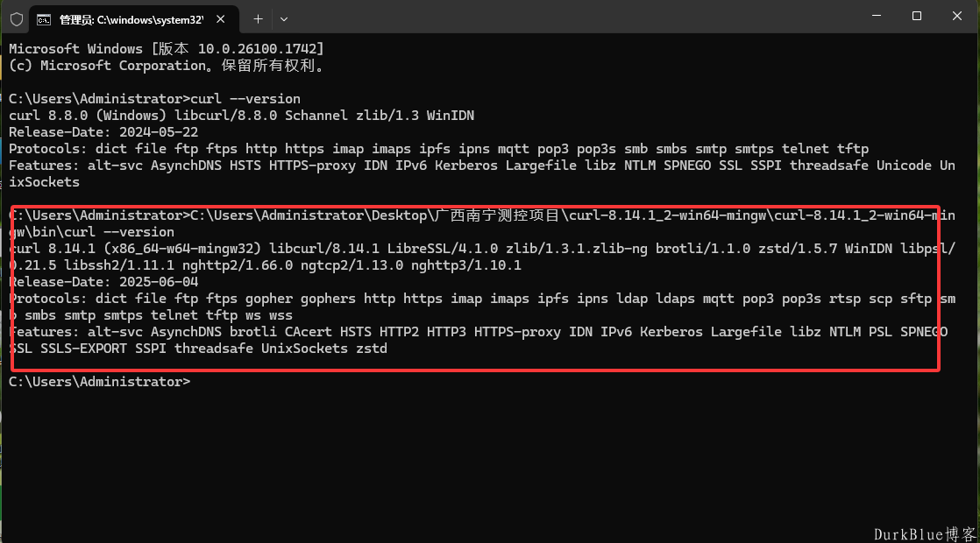Click the curl 8.14.1 (x86_64-w64-mingw32) output line

482,257
